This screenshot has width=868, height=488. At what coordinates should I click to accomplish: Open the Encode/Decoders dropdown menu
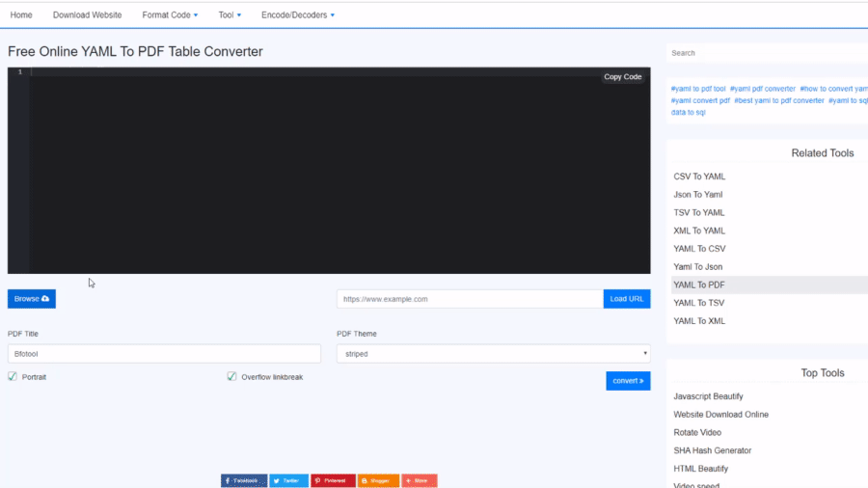(299, 15)
